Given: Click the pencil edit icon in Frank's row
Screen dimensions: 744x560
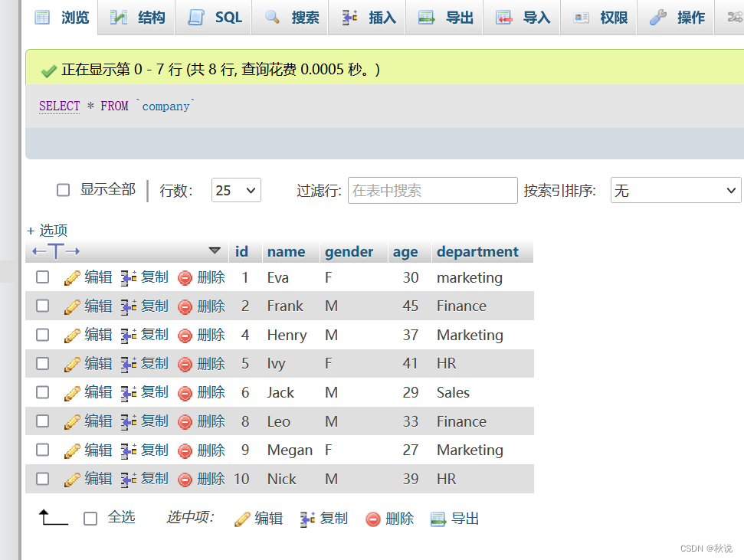Looking at the screenshot, I should pos(72,306).
